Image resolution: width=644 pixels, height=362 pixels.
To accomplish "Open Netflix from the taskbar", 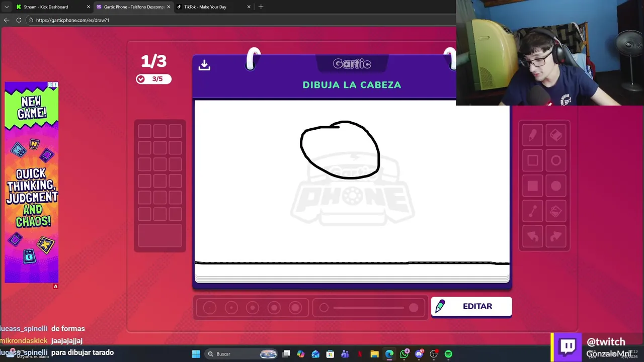I will point(360,354).
